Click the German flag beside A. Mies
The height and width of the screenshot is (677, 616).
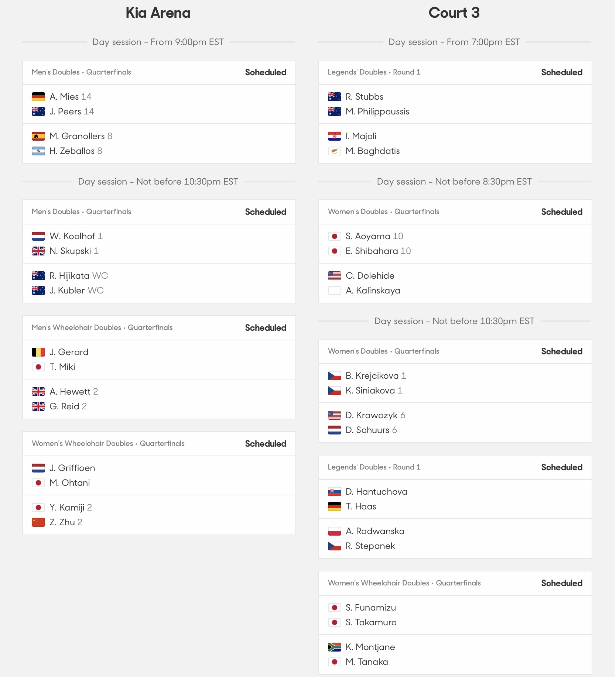click(38, 97)
